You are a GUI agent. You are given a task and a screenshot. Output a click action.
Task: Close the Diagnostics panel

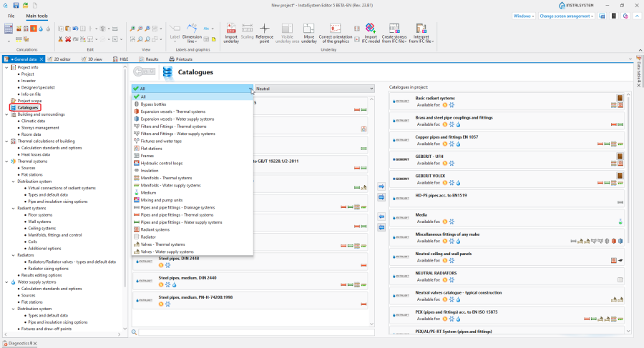35,344
